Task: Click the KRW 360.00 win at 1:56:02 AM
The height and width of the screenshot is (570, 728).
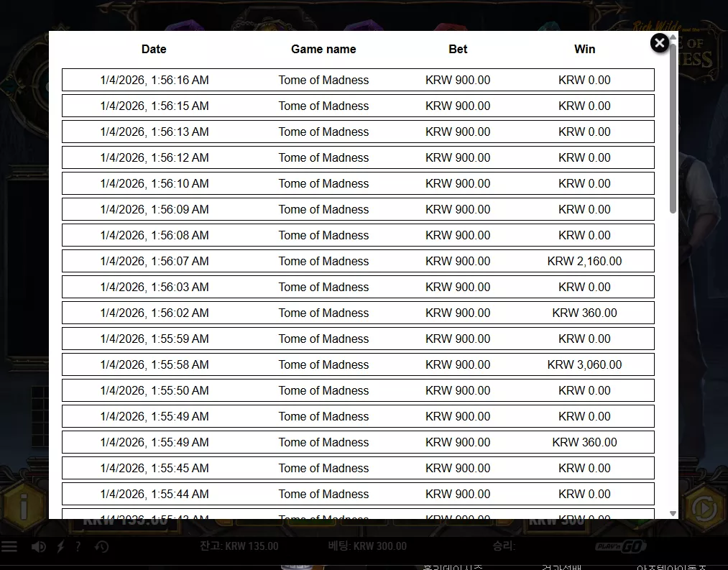Action: [x=584, y=313]
